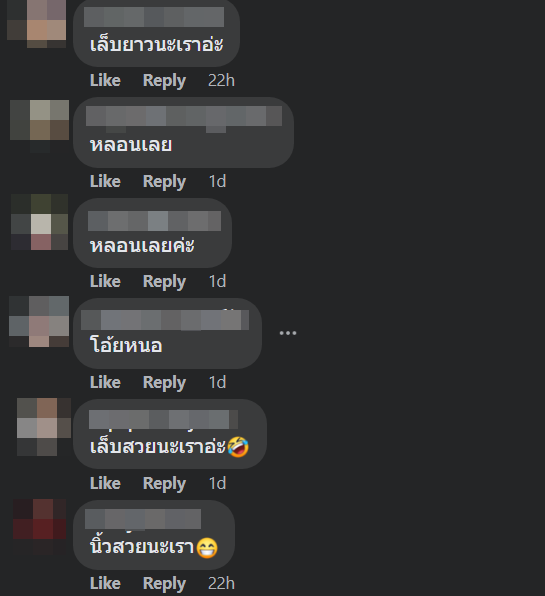Viewport: 545px width, 596px height.
Task: Open avatar of the นิ้วสวยนะเรา commenter
Action: click(40, 527)
